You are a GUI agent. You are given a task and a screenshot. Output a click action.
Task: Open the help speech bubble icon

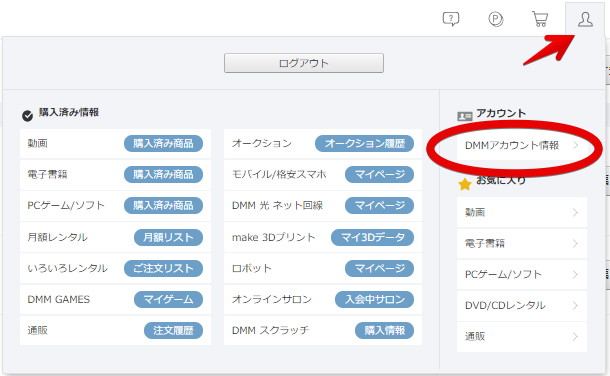click(x=451, y=19)
